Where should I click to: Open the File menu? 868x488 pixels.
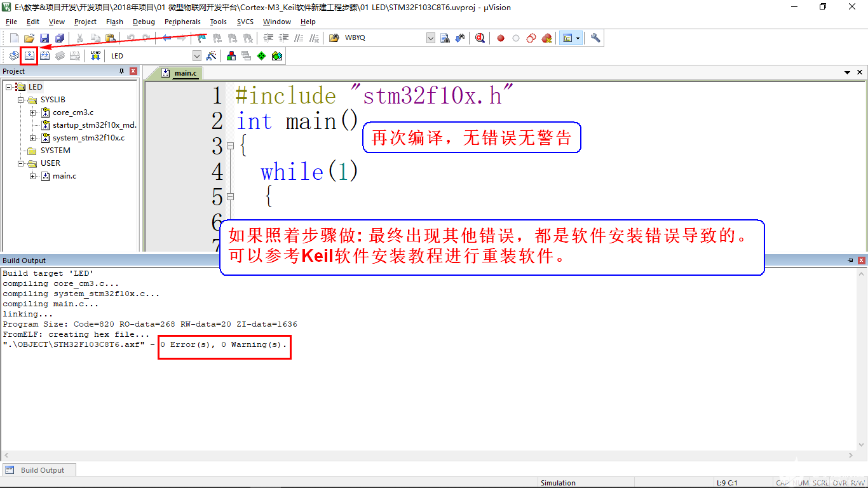tap(11, 22)
